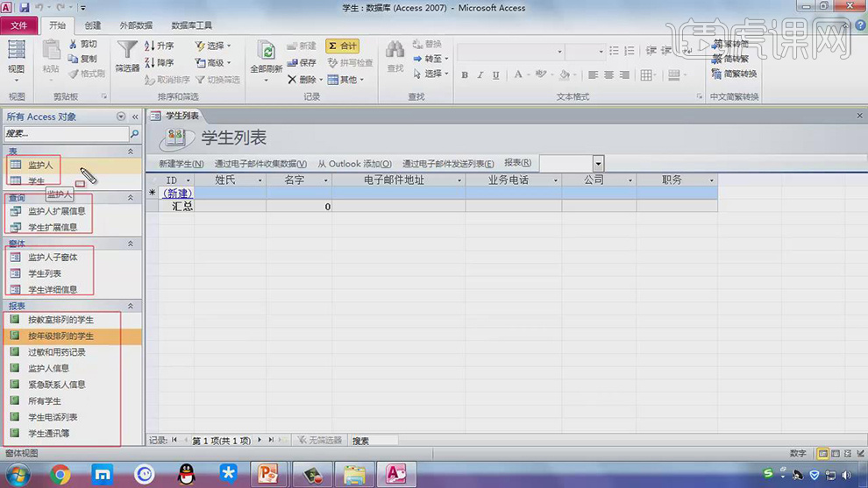Center align text
The width and height of the screenshot is (868, 488).
(608, 74)
